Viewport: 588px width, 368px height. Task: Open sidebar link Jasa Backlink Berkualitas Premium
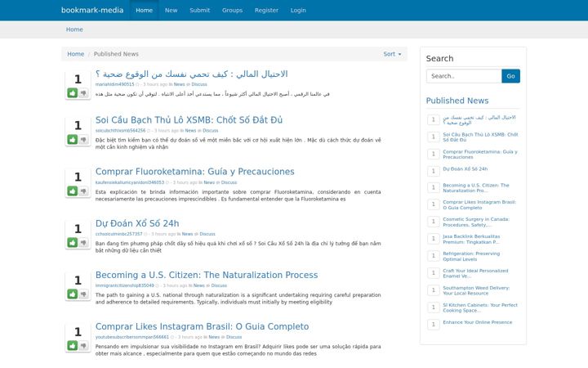click(471, 239)
